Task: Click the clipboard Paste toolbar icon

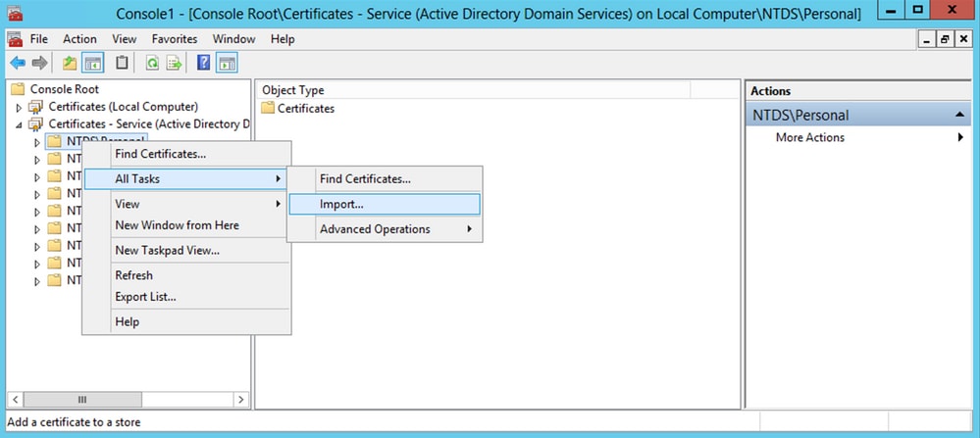Action: [123, 63]
